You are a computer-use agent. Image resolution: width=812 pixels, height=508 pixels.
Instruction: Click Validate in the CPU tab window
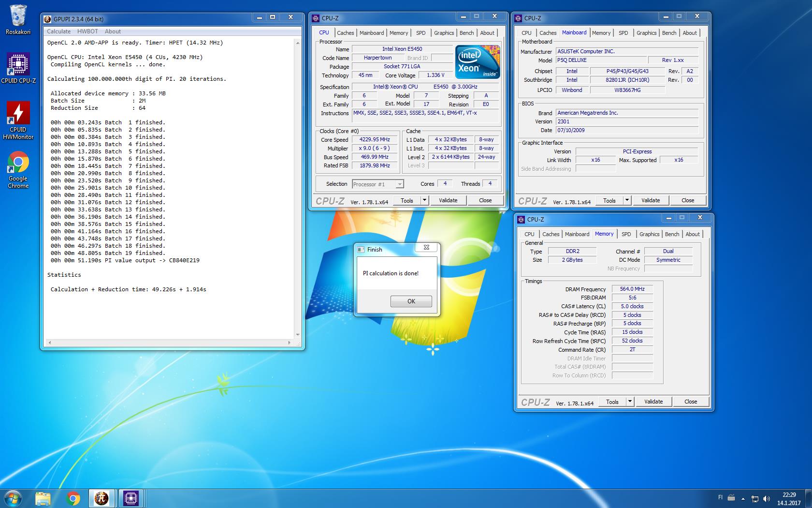pyautogui.click(x=448, y=200)
